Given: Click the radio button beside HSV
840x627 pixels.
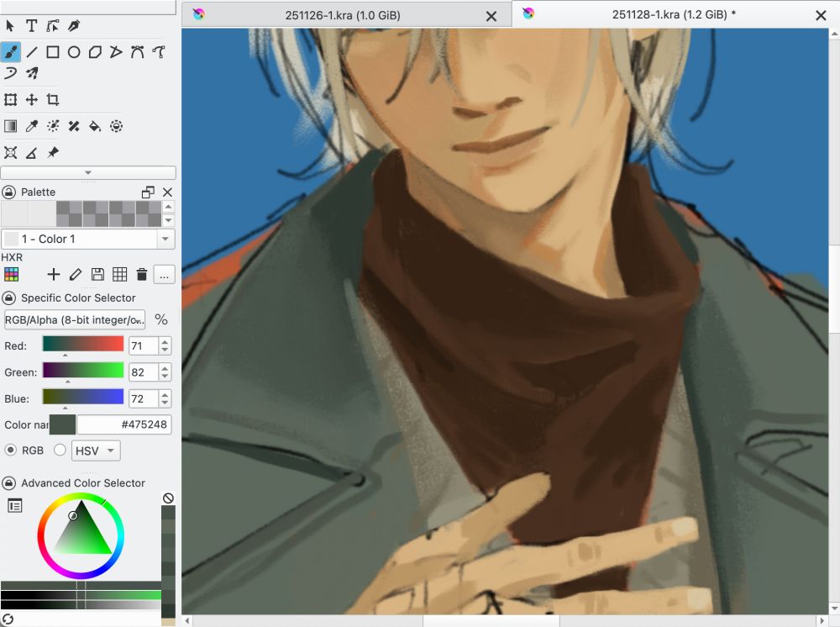Looking at the screenshot, I should coord(60,450).
